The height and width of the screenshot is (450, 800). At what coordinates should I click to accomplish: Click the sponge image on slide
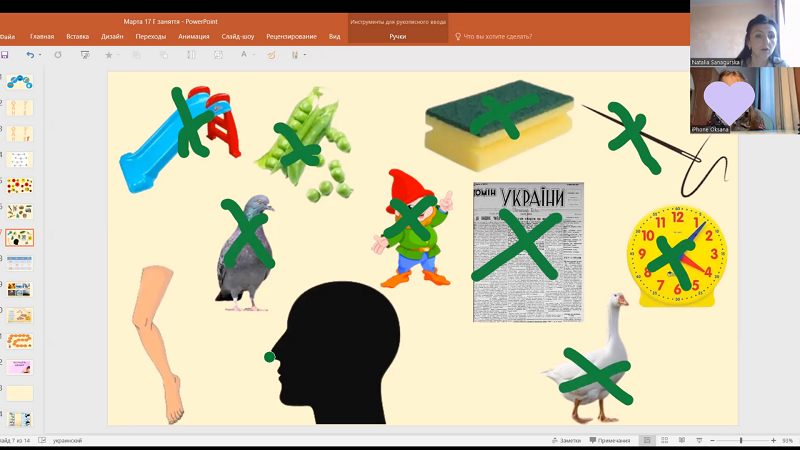pyautogui.click(x=499, y=125)
